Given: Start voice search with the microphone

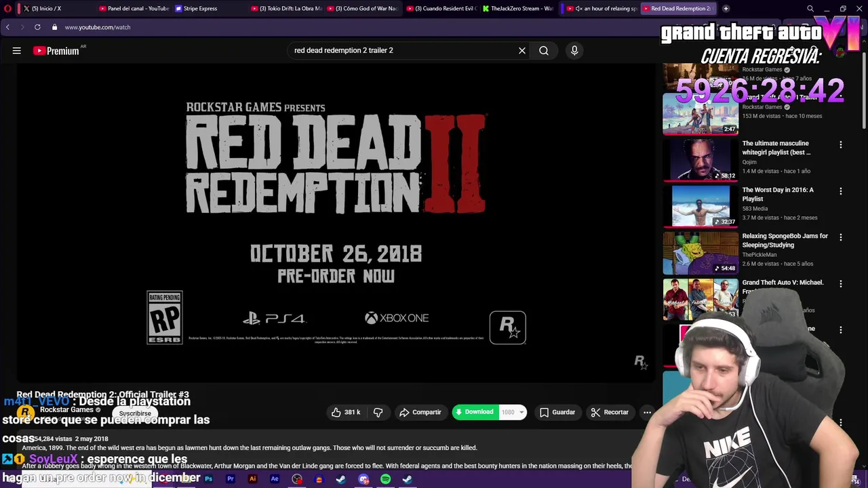Looking at the screenshot, I should 574,50.
